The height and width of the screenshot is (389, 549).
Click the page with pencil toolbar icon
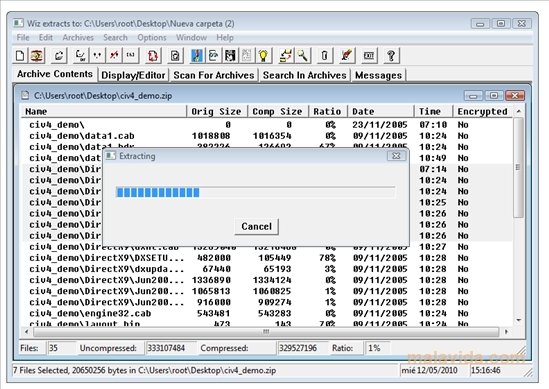tap(213, 56)
